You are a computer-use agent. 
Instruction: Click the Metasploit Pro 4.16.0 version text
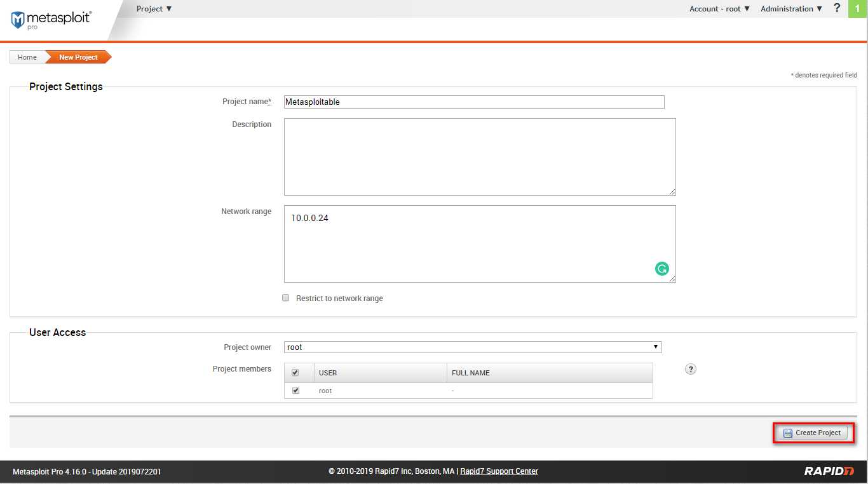[x=87, y=471]
